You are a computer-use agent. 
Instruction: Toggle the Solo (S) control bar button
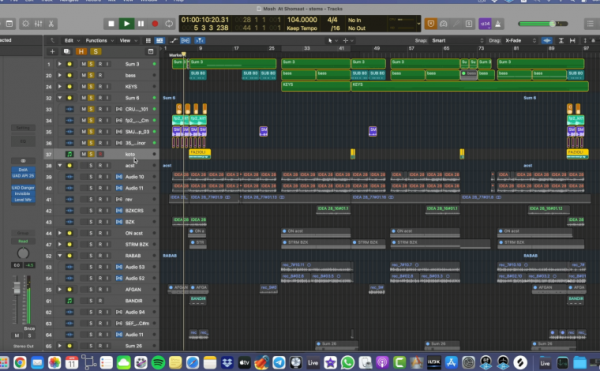tap(469, 24)
